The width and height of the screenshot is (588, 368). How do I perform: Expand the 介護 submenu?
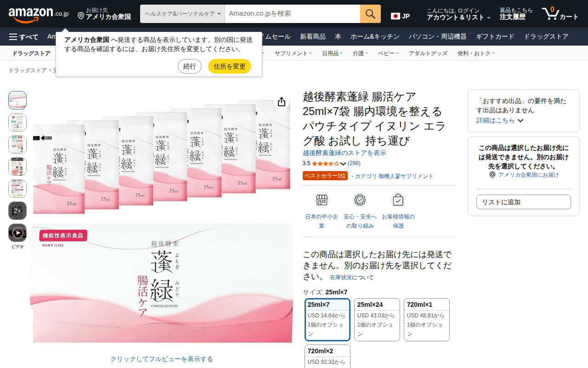click(360, 53)
